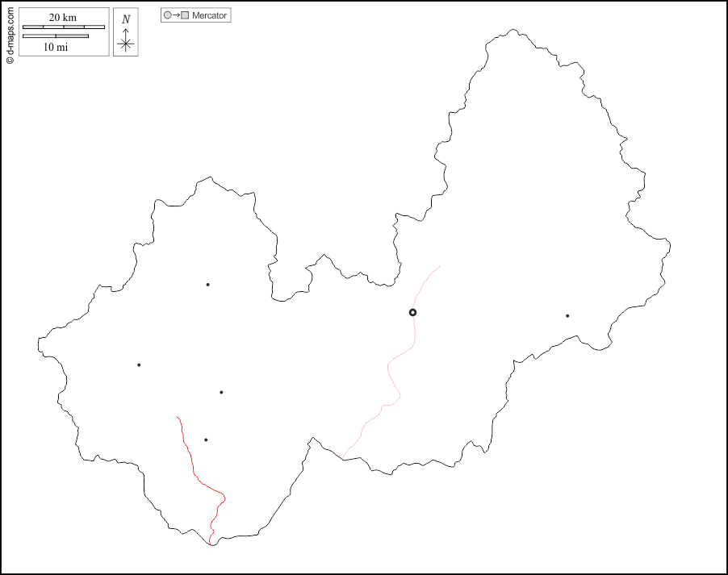
Task: Click the north arrow compass symbol
Action: pos(125,44)
